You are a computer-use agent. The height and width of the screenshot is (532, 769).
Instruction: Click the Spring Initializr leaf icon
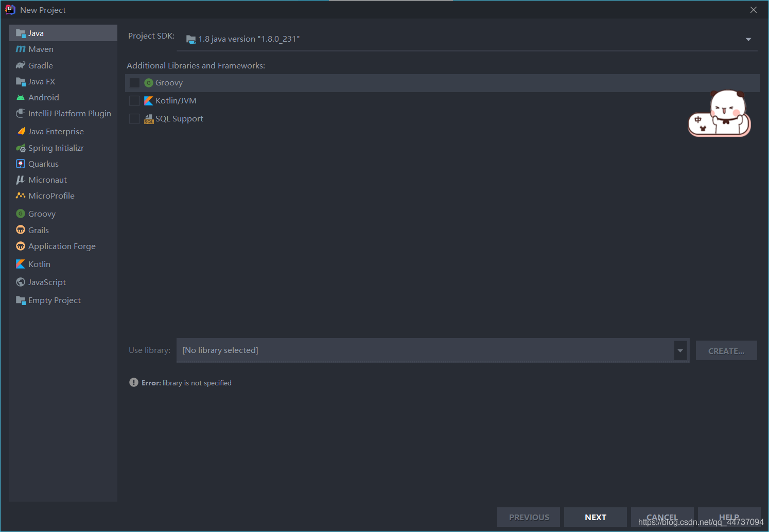click(x=21, y=148)
